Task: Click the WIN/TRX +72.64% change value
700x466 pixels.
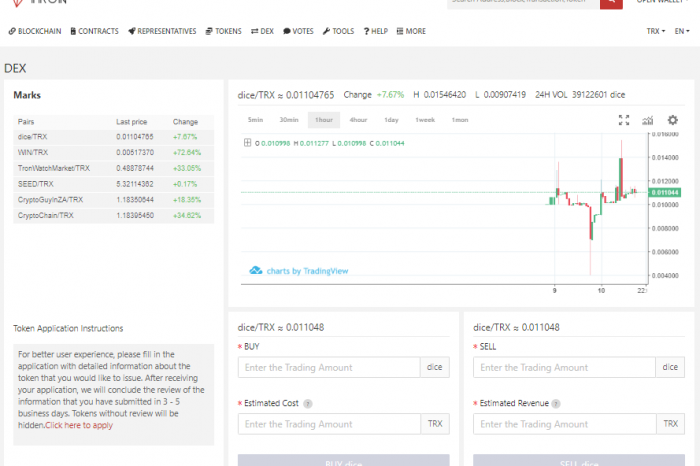Action: coord(187,153)
